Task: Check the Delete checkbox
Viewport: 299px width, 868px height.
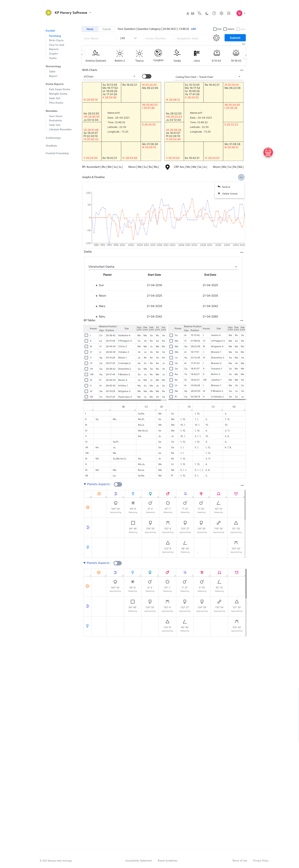Action: [225, 29]
